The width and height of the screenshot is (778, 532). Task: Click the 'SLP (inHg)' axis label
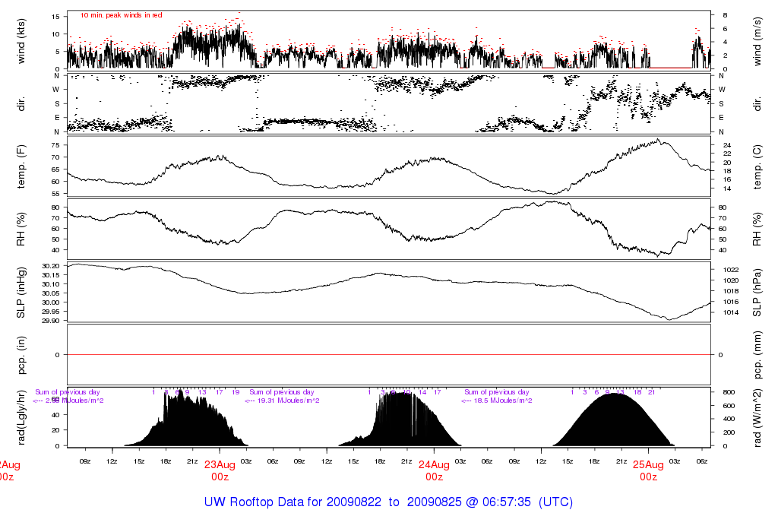point(21,293)
